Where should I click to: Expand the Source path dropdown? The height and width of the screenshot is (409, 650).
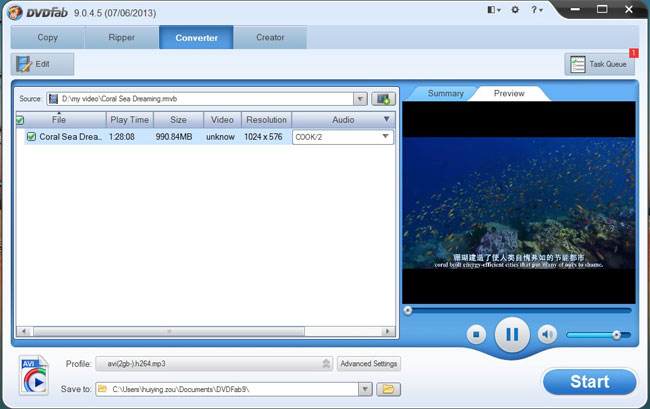(360, 99)
